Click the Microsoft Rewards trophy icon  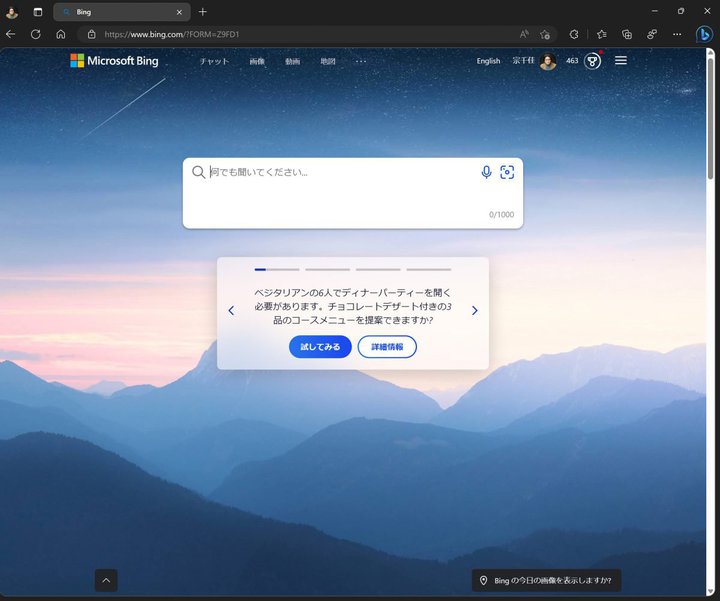pos(593,61)
